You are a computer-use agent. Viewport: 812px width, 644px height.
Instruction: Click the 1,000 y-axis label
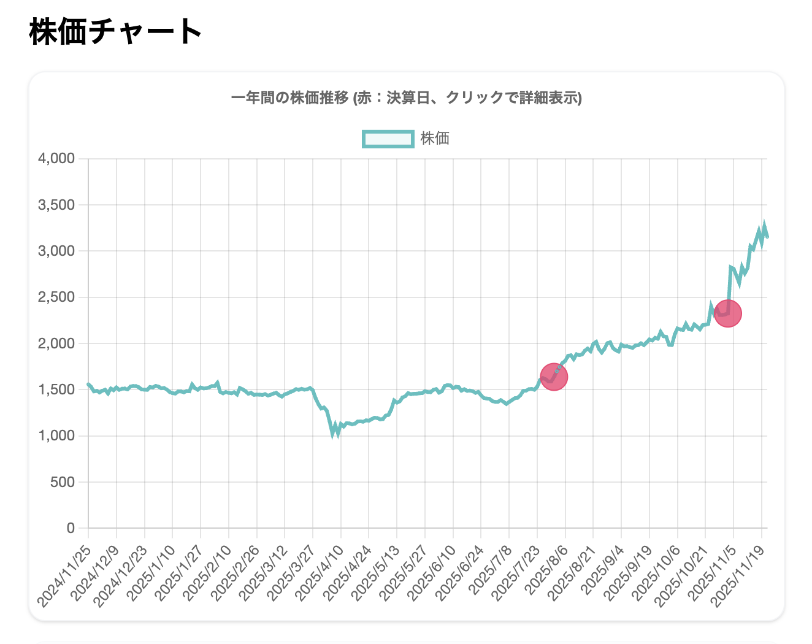[56, 436]
